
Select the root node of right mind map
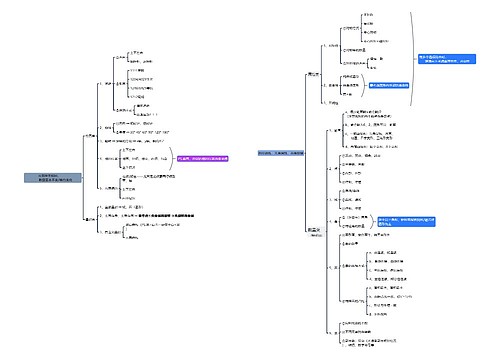point(281,153)
